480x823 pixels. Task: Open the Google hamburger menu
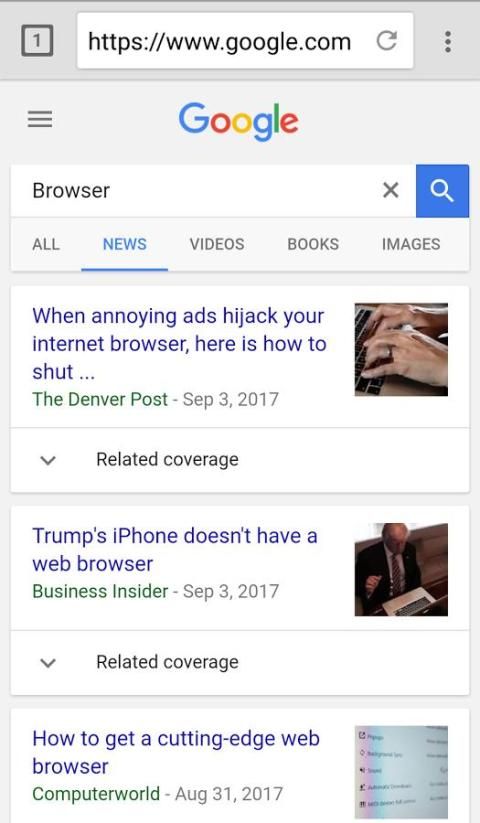[40, 119]
